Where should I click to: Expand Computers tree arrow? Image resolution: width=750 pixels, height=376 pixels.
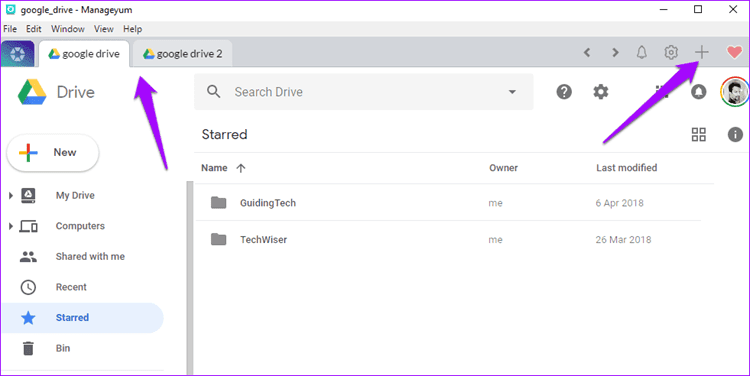[11, 226]
